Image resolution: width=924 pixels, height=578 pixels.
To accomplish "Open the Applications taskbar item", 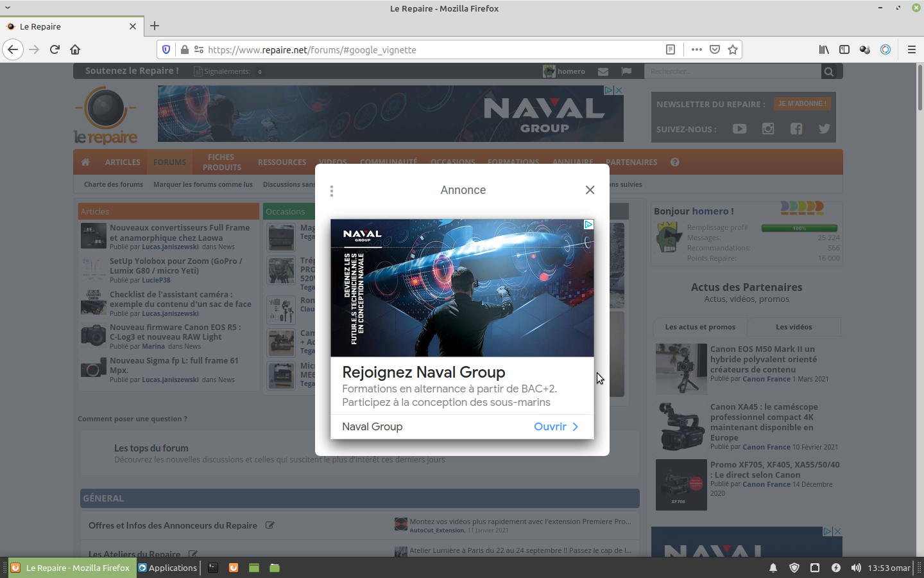I will click(168, 568).
